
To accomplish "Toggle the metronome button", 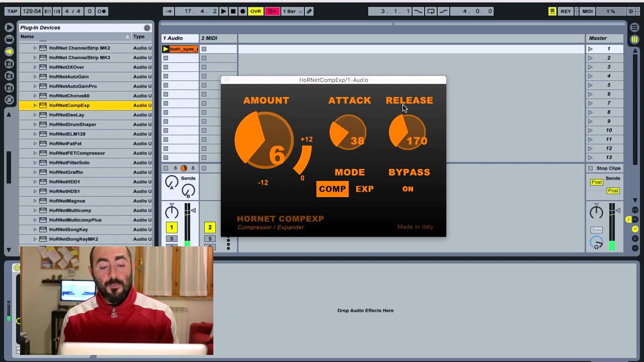I will point(102,11).
